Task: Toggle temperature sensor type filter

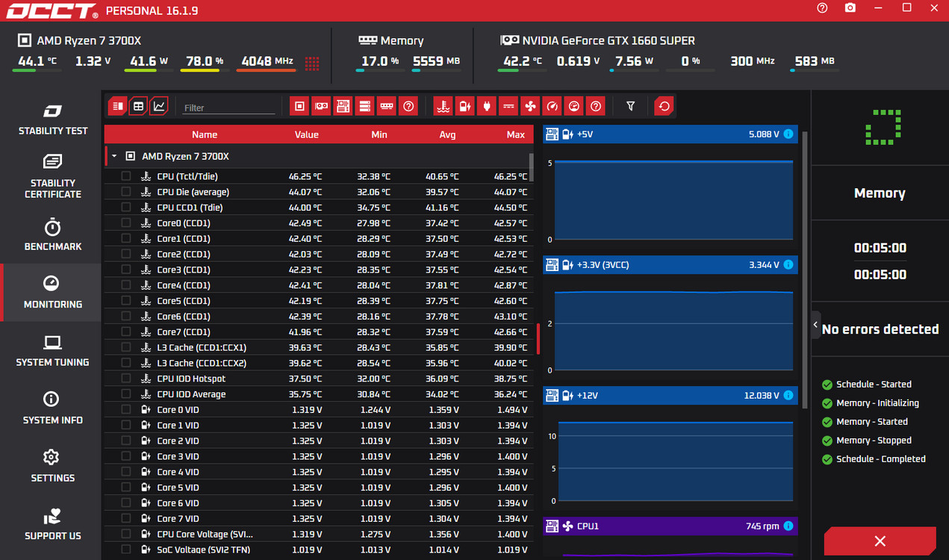Action: [x=444, y=107]
